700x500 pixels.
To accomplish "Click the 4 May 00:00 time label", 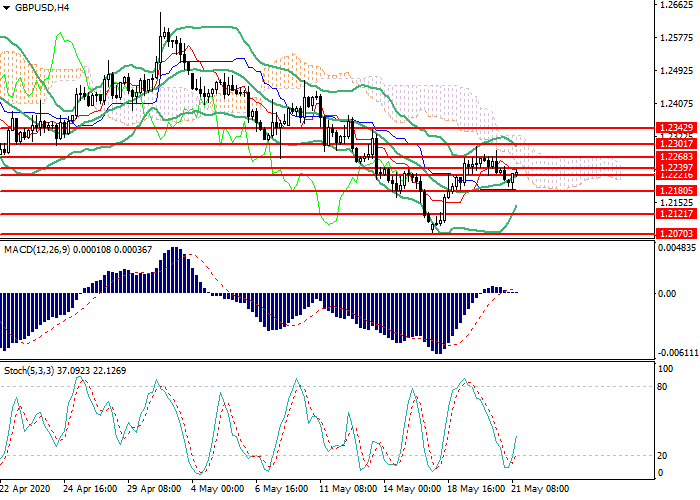I will coord(216,490).
